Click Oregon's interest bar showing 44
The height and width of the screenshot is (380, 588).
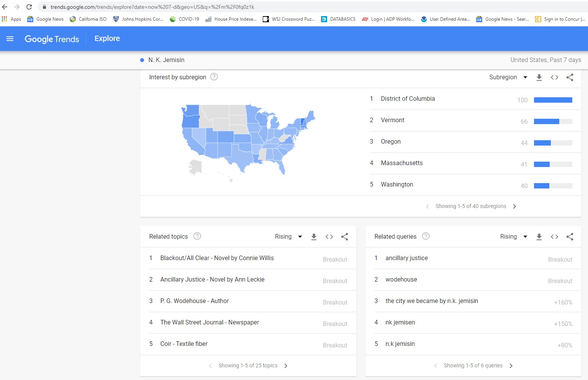click(x=553, y=143)
